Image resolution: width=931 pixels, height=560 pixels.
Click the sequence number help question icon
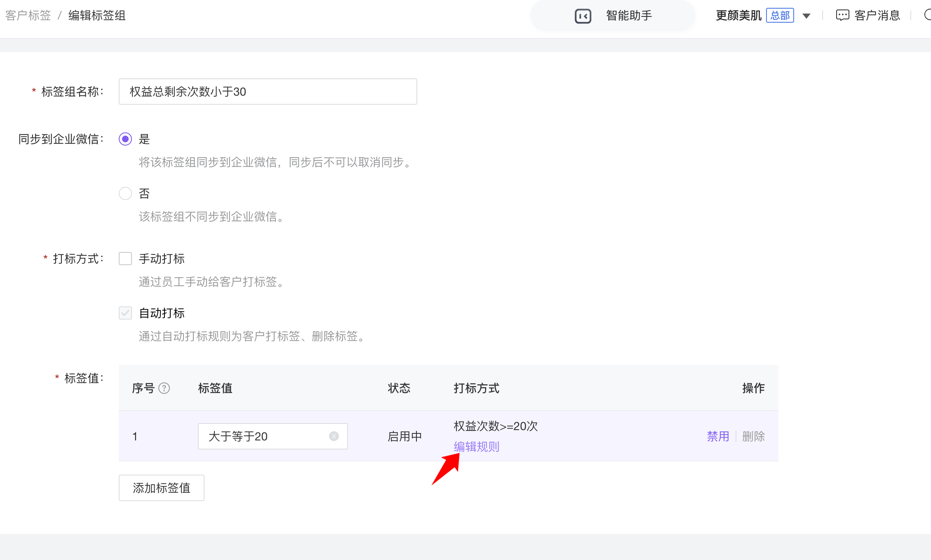click(x=164, y=388)
